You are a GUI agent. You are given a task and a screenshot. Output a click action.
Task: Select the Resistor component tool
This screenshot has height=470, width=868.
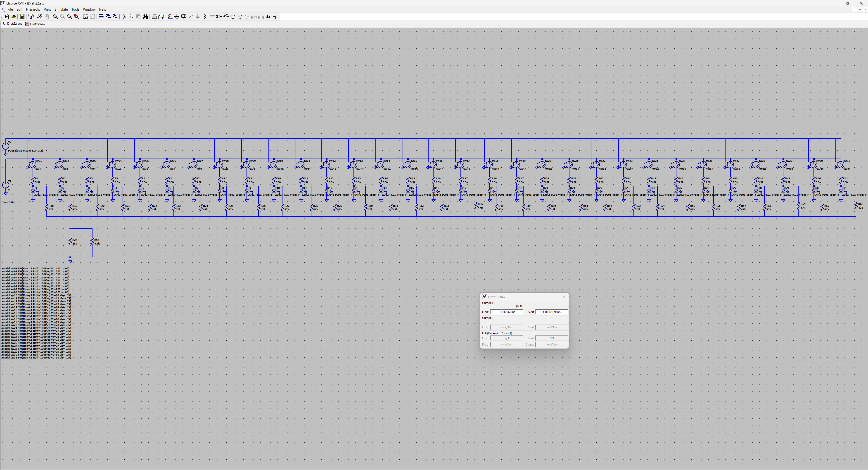[x=191, y=17]
